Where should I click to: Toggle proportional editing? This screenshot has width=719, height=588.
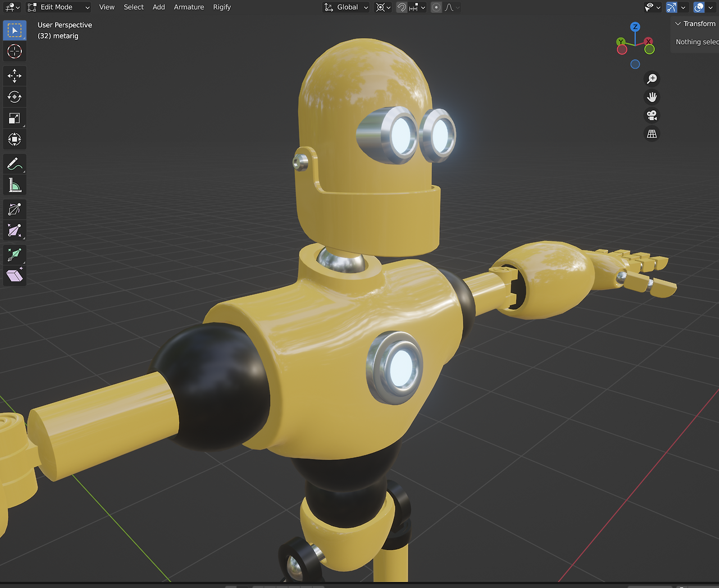click(436, 7)
